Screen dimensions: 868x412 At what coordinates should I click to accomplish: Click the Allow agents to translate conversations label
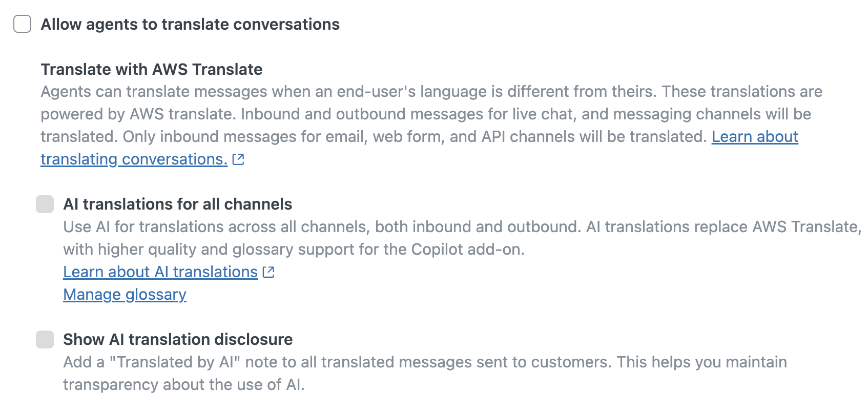(x=190, y=24)
